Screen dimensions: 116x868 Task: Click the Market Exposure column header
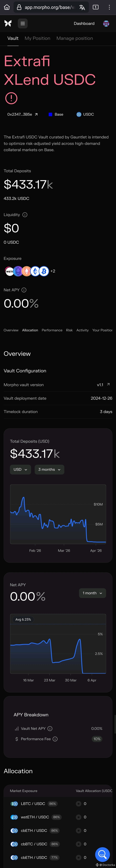click(x=24, y=791)
